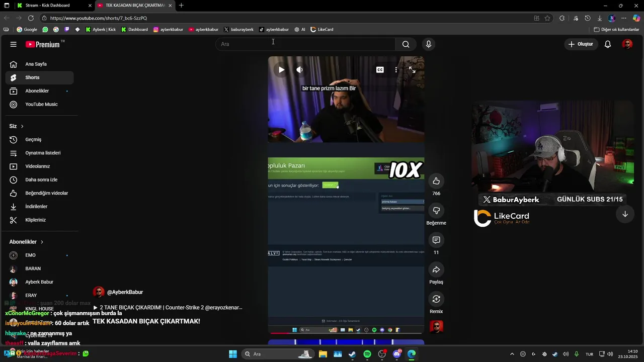Image resolution: width=644 pixels, height=362 pixels.
Task: Go to Ana Sayfa in sidebar
Action: (x=39, y=64)
